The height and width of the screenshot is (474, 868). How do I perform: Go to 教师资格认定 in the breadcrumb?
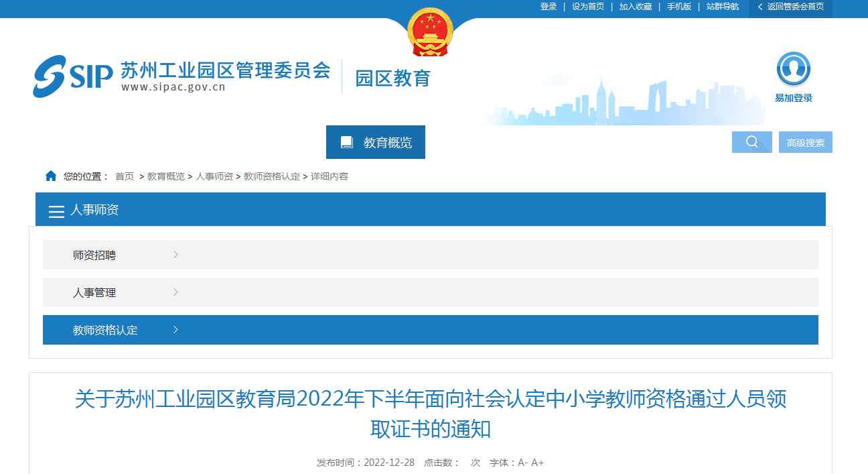[x=272, y=176]
